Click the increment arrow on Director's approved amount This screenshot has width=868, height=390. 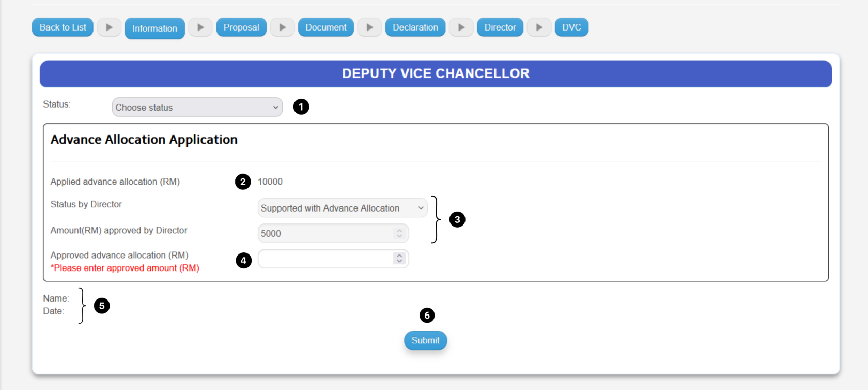399,230
